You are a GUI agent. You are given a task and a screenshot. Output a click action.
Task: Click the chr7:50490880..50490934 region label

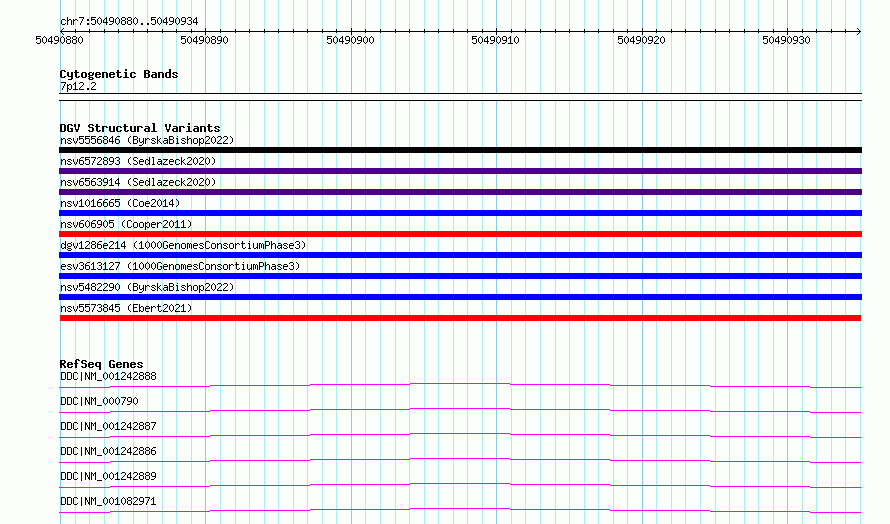[x=129, y=21]
